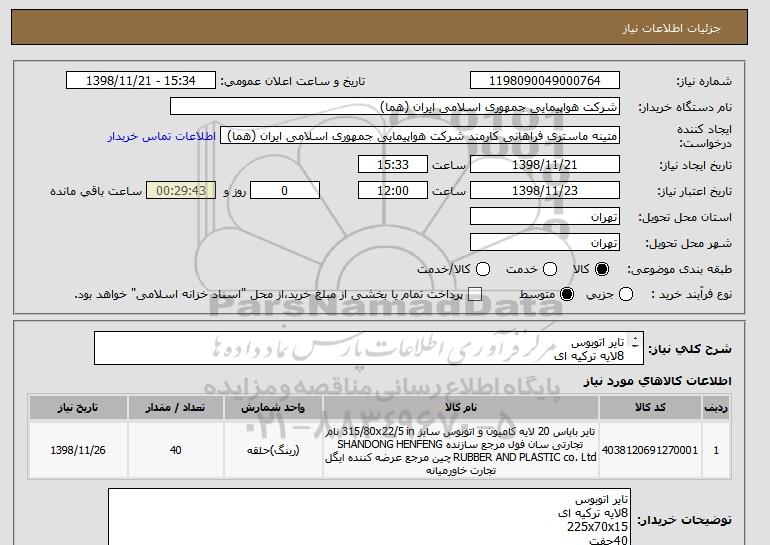Click the delivery province field تهران
770x545 pixels.
click(x=545, y=217)
